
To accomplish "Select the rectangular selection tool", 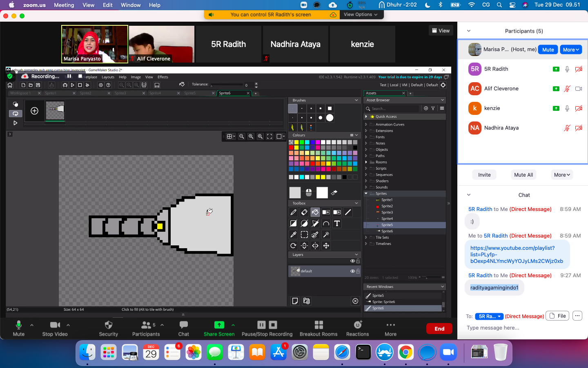I will (304, 234).
